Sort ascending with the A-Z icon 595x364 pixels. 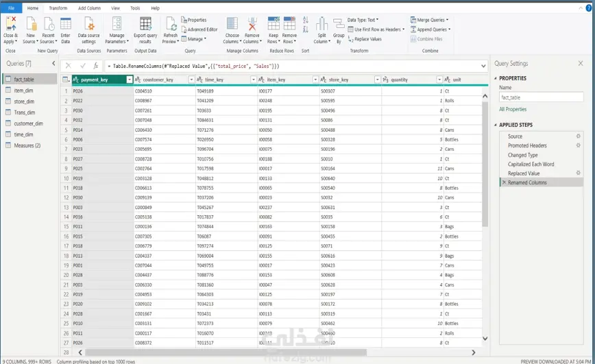click(306, 20)
